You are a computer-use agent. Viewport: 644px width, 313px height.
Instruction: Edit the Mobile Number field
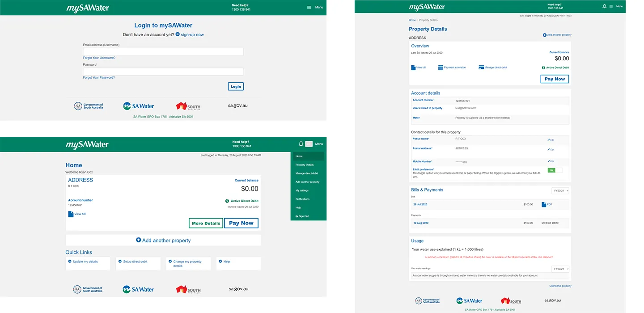pos(551,161)
